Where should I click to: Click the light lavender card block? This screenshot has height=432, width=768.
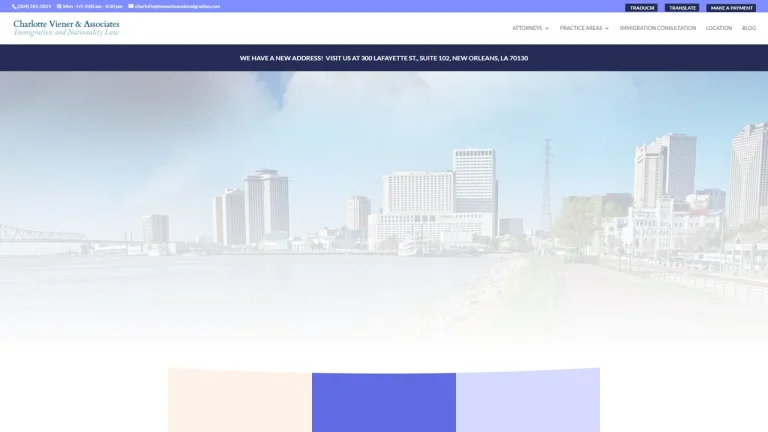pos(528,400)
